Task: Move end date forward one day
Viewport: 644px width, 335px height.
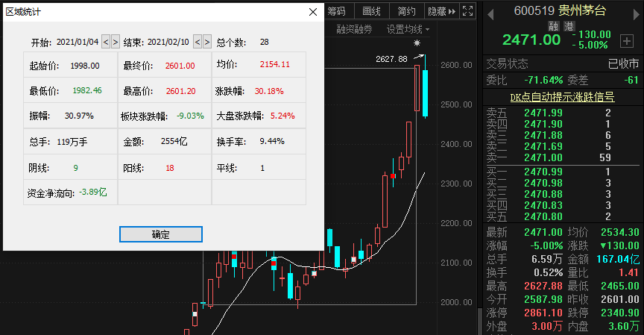Action: pyautogui.click(x=207, y=43)
